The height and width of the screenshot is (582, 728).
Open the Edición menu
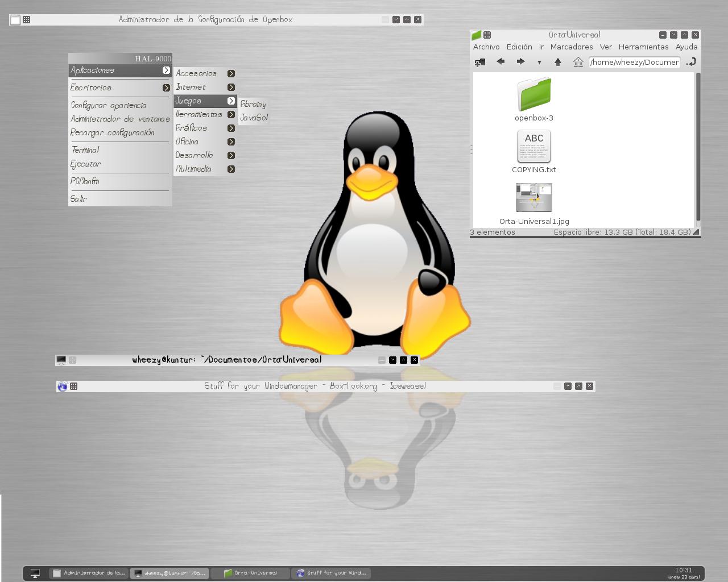pos(519,47)
